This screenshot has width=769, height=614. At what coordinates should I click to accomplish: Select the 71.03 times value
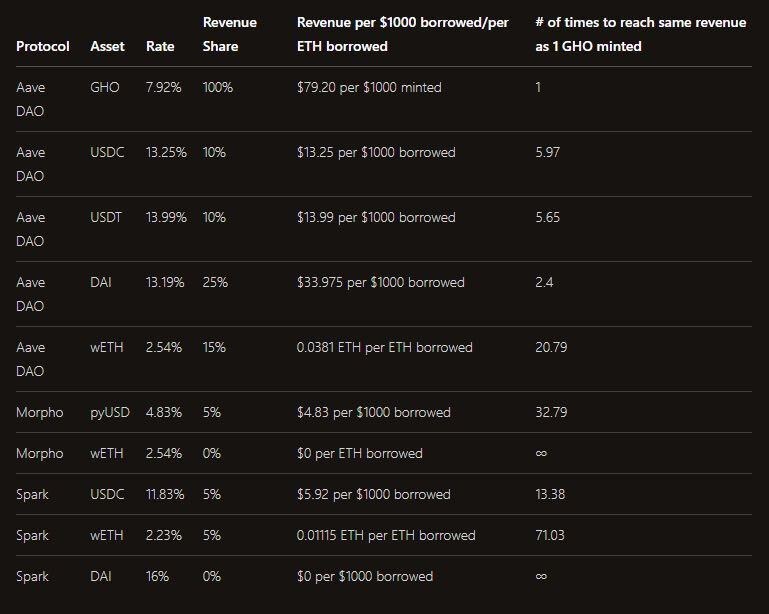coord(550,536)
